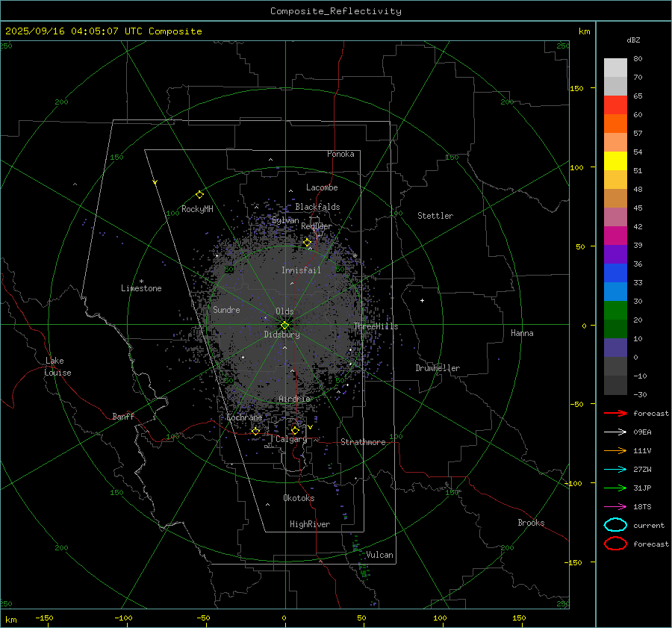This screenshot has width=672, height=628.
Task: Select the ThreeHills label
Action: click(376, 326)
